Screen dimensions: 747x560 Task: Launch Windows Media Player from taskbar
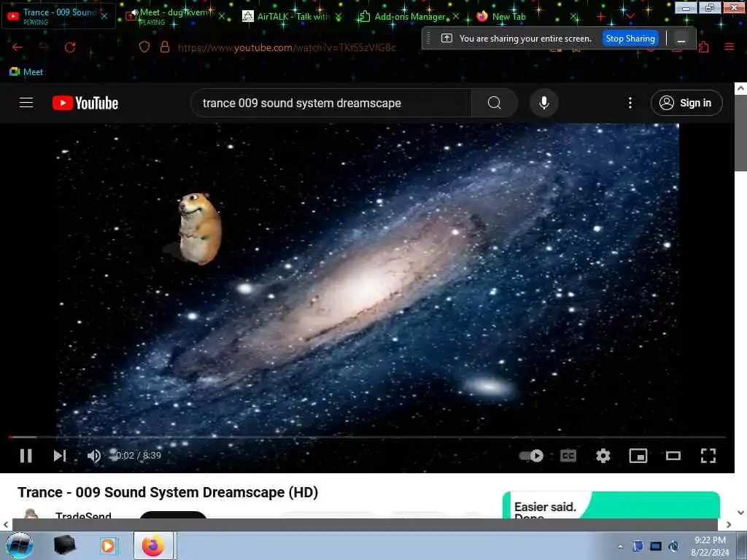[x=108, y=545]
